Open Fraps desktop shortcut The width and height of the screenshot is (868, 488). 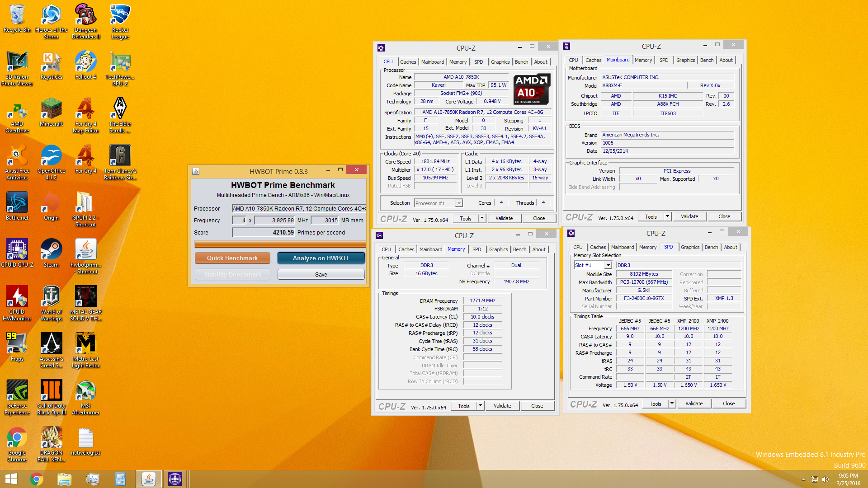click(17, 347)
